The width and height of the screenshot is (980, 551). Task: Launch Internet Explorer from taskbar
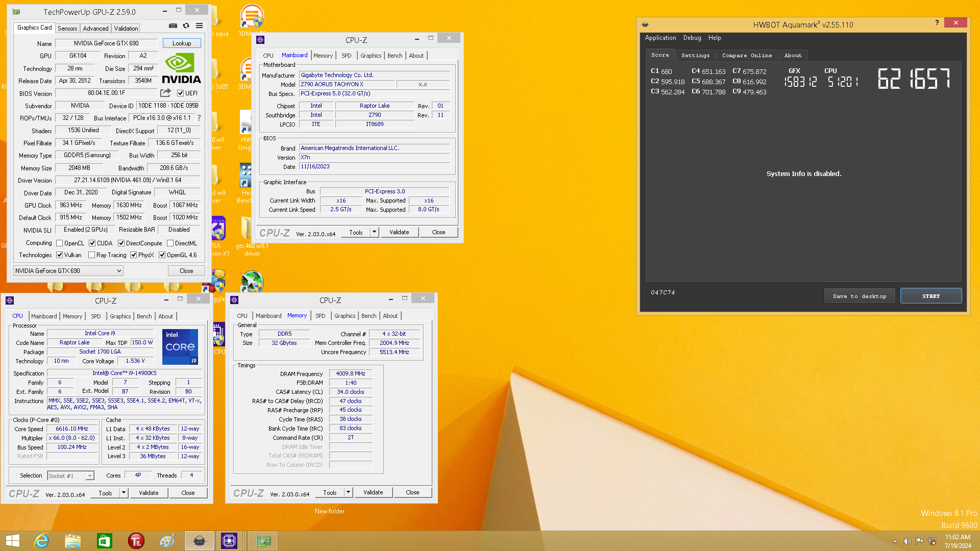[x=41, y=541]
